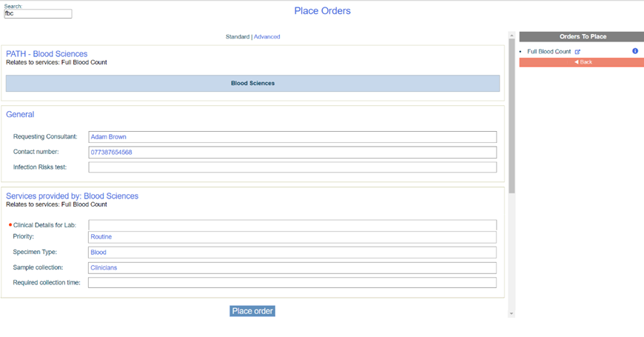
Task: Click the Infection Risks test field
Action: pos(292,167)
